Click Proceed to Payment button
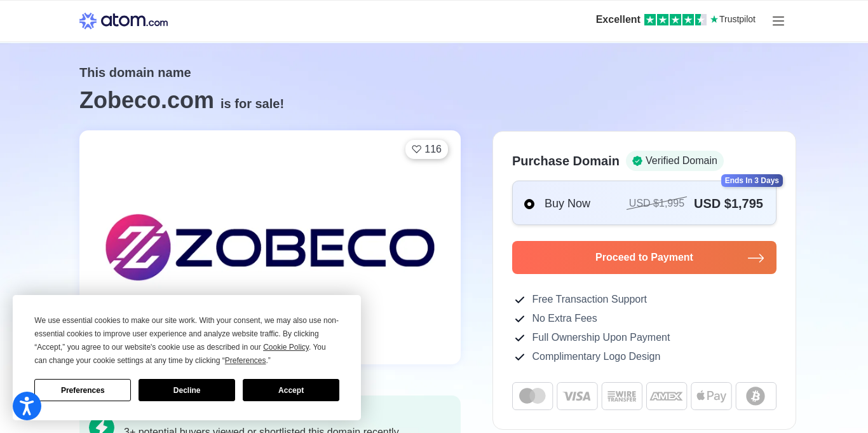The image size is (868, 433). (644, 258)
